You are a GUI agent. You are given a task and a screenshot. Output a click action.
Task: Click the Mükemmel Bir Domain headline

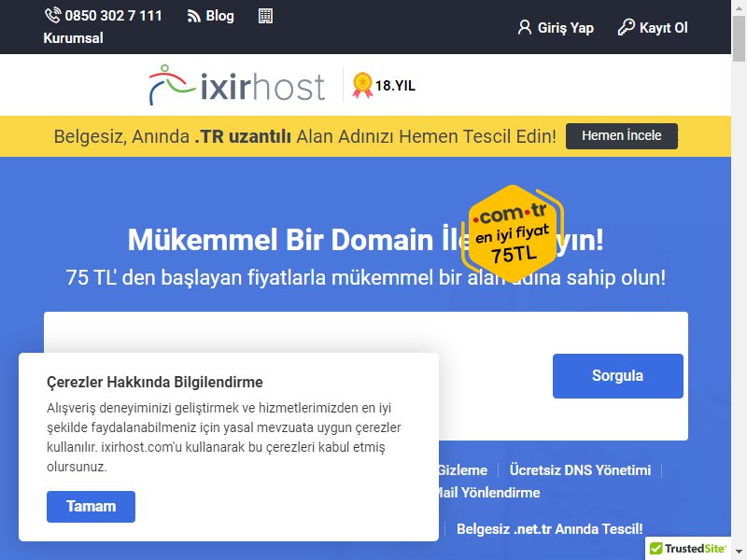point(365,240)
